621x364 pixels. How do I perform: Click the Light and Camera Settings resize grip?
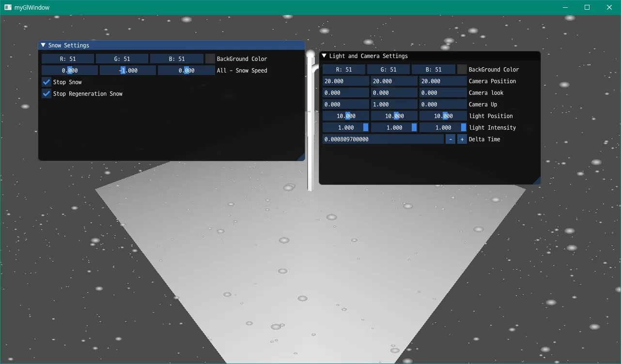537,181
